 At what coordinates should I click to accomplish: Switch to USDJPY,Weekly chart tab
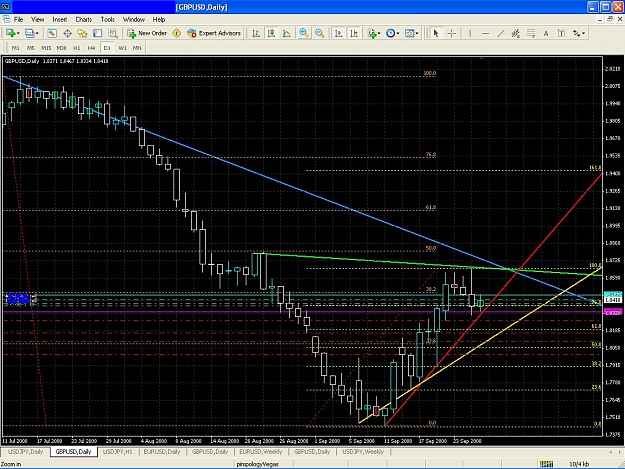click(363, 452)
